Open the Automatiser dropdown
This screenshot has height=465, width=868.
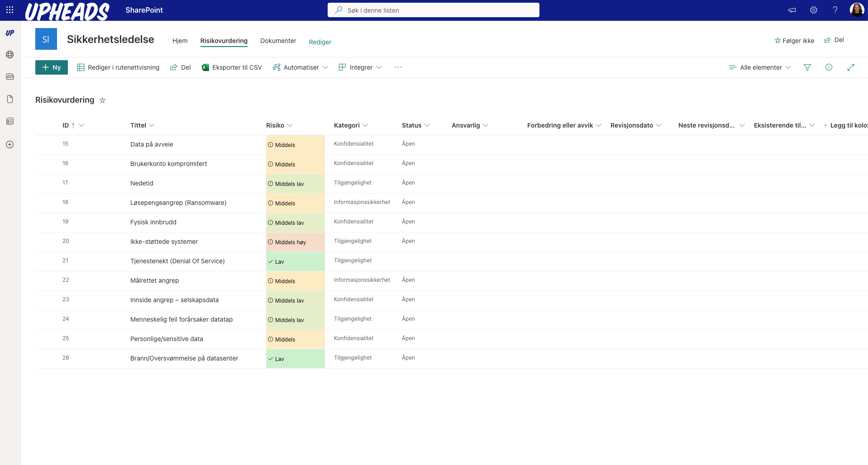coord(300,67)
